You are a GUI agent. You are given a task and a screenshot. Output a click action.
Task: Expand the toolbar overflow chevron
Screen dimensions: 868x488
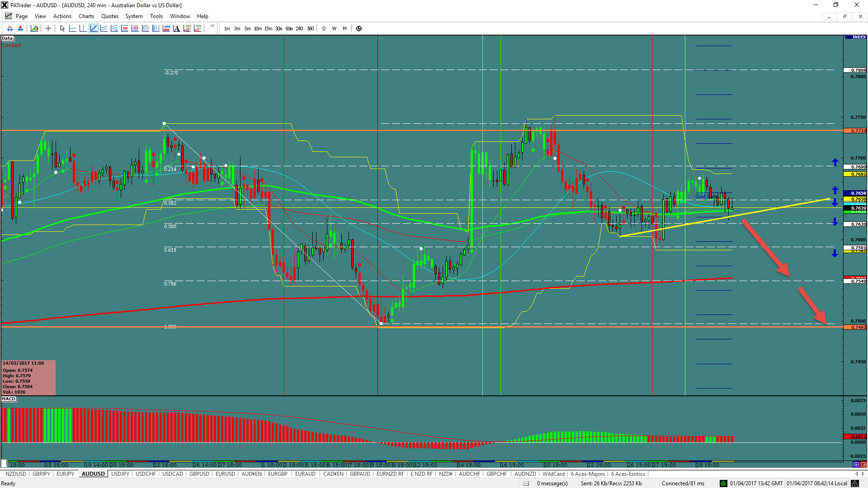tap(212, 26)
